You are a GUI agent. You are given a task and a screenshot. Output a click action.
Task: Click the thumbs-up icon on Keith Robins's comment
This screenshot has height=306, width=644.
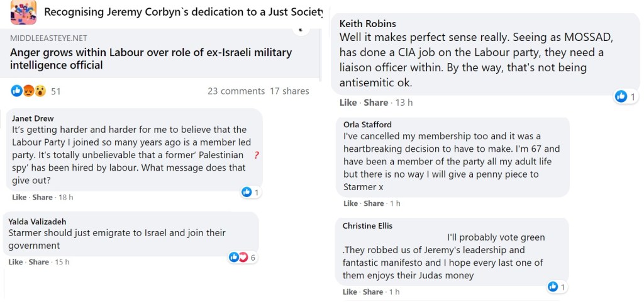[621, 96]
